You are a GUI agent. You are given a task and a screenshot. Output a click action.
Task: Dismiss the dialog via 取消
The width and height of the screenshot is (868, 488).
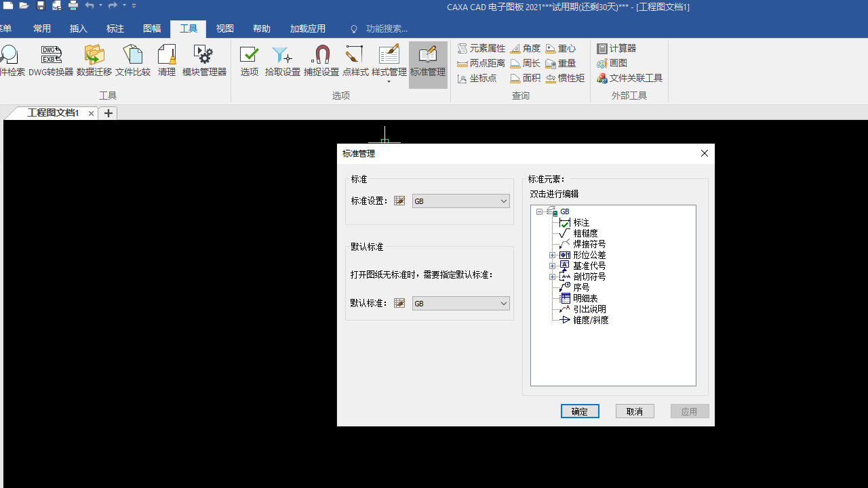[635, 411]
